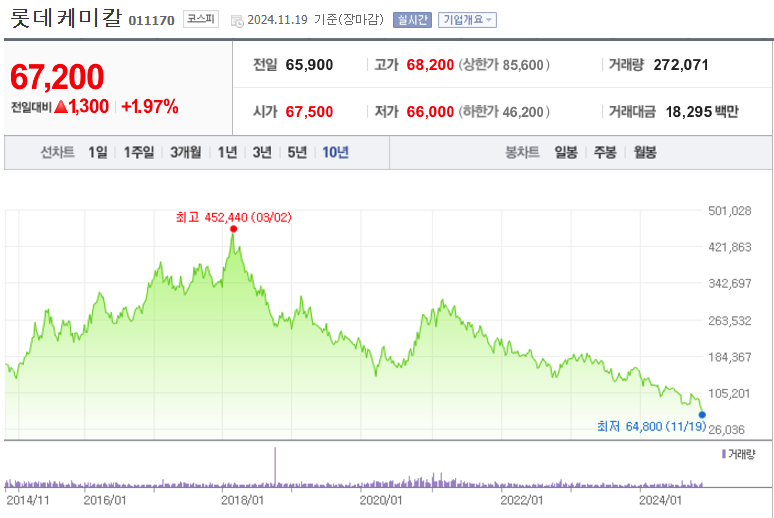The width and height of the screenshot is (774, 518).
Task: Switch to 월봉 candlestick chart
Action: coord(645,152)
